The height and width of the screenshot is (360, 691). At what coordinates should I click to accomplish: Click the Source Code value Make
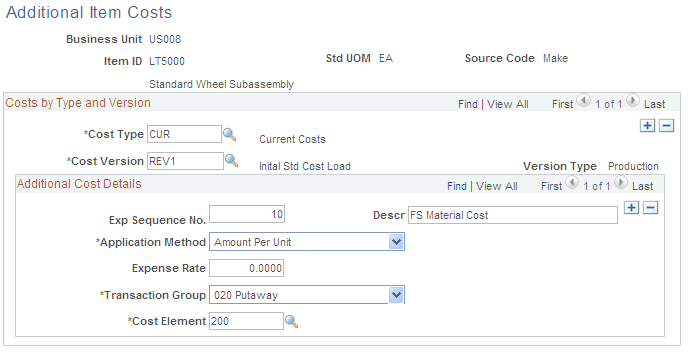pyautogui.click(x=555, y=58)
